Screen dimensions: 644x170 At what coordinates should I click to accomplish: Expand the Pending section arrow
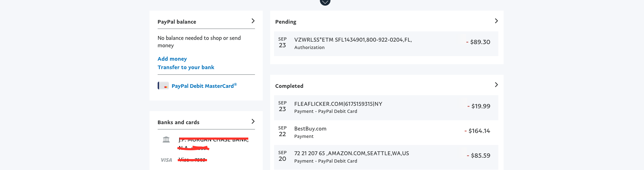[x=496, y=21]
